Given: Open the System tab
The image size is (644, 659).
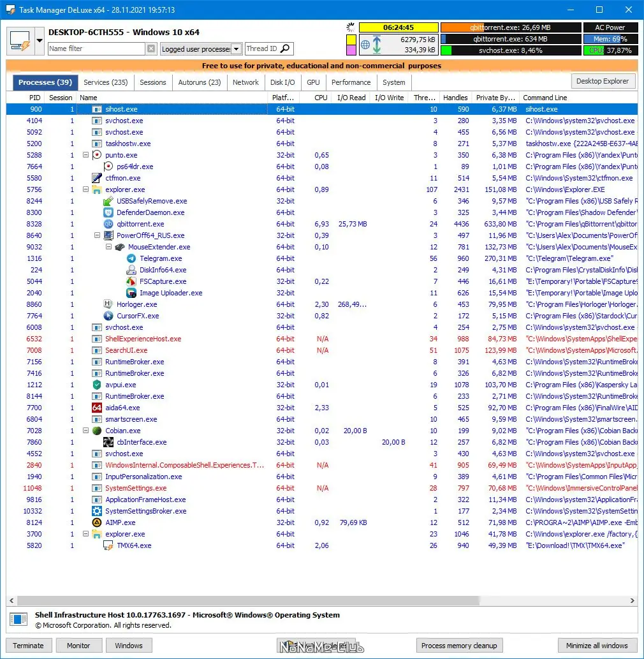Looking at the screenshot, I should 394,82.
